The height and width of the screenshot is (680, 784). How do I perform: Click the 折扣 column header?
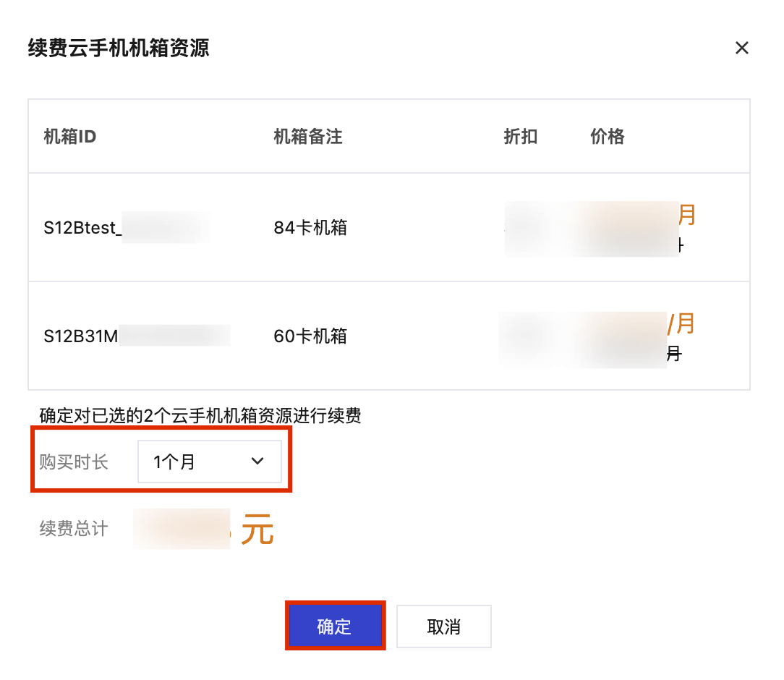(x=521, y=136)
